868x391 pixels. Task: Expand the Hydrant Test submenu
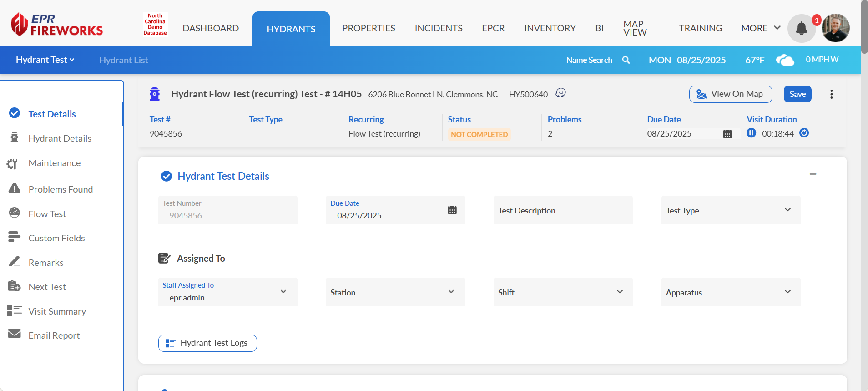click(45, 60)
